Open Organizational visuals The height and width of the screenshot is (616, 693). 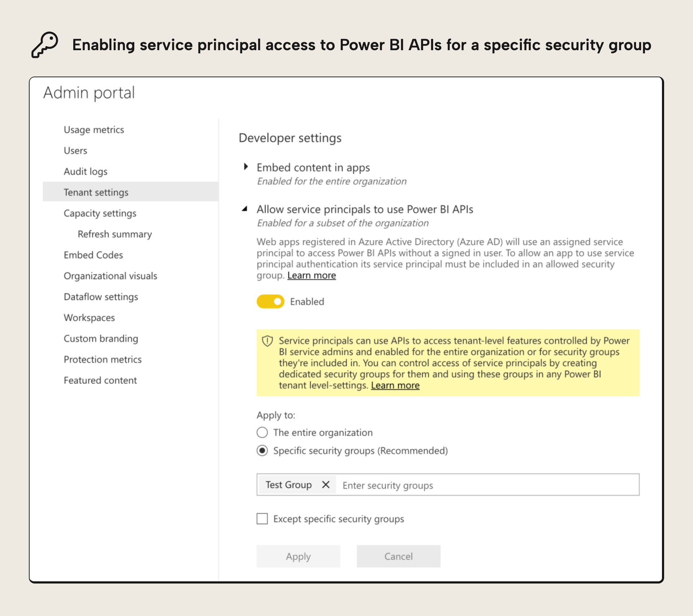click(110, 276)
